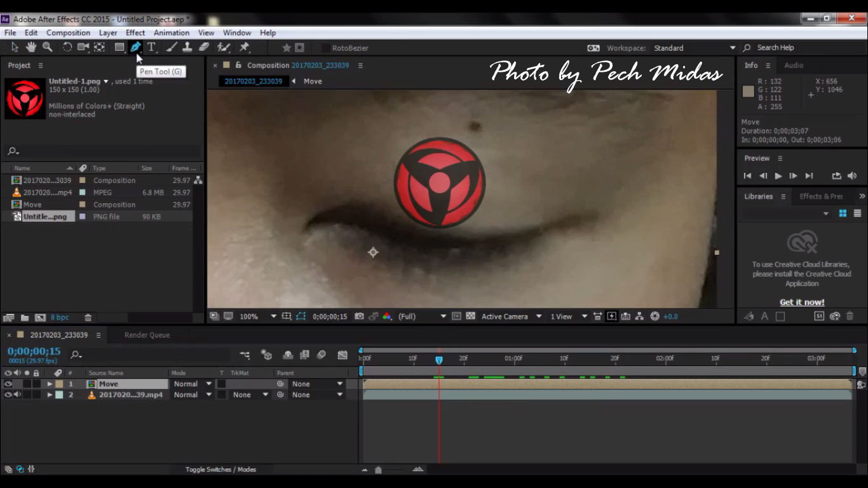Screen dimensions: 868x488
Task: Select the Brush tool
Action: [172, 47]
